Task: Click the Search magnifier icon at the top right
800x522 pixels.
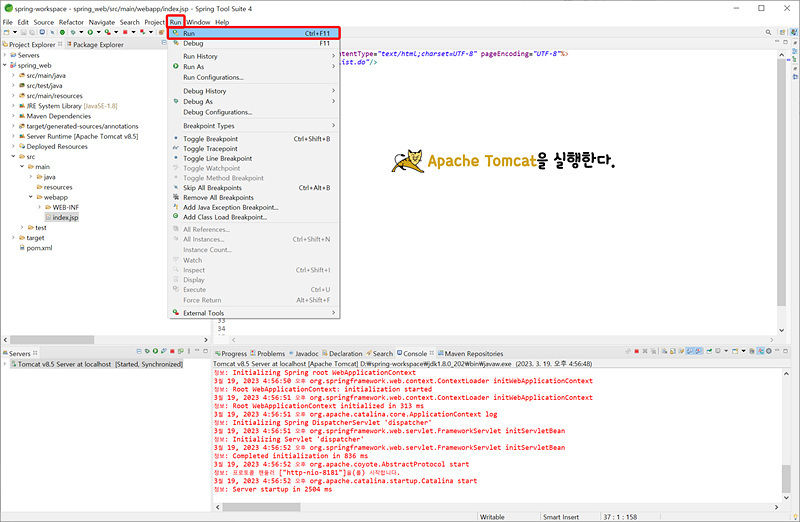Action: click(768, 32)
